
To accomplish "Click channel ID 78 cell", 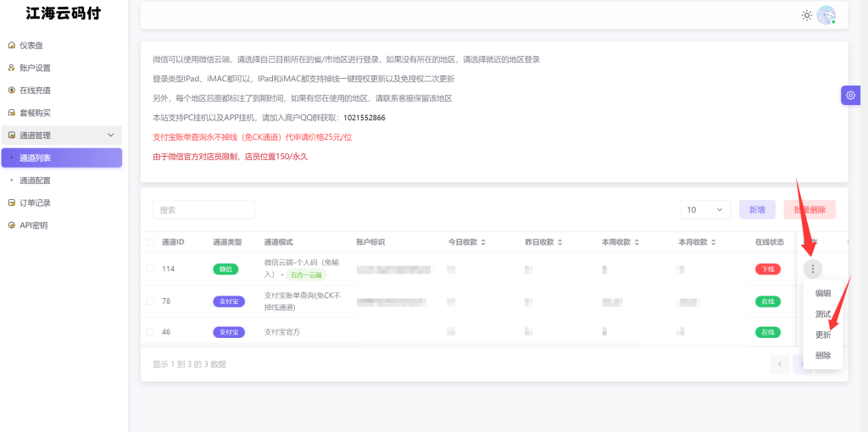I will point(166,302).
